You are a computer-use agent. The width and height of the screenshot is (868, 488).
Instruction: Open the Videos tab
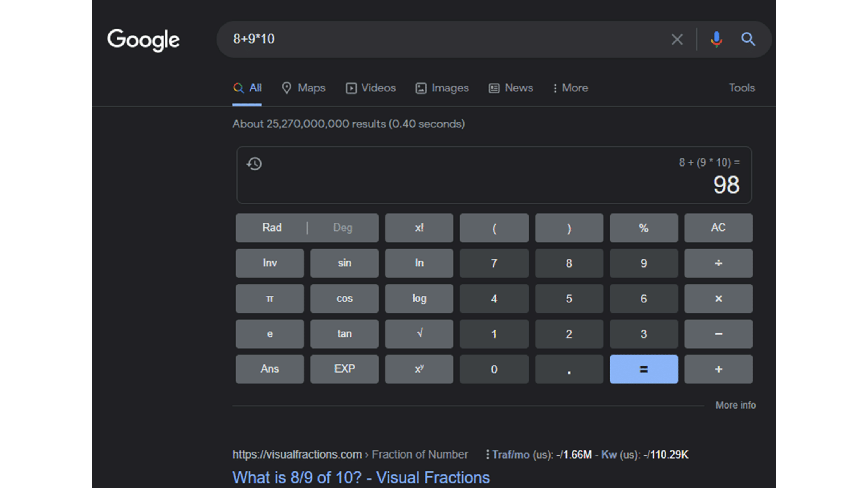click(370, 88)
